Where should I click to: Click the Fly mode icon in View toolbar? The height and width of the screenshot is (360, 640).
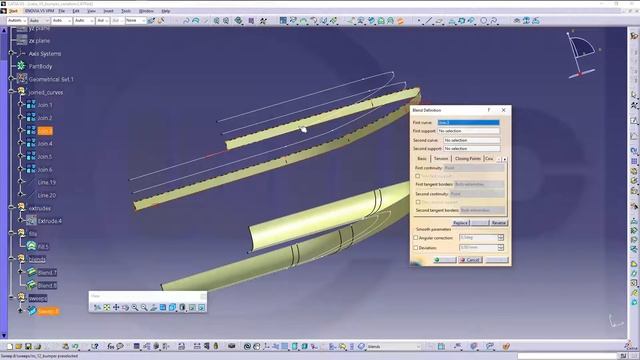[x=97, y=307]
